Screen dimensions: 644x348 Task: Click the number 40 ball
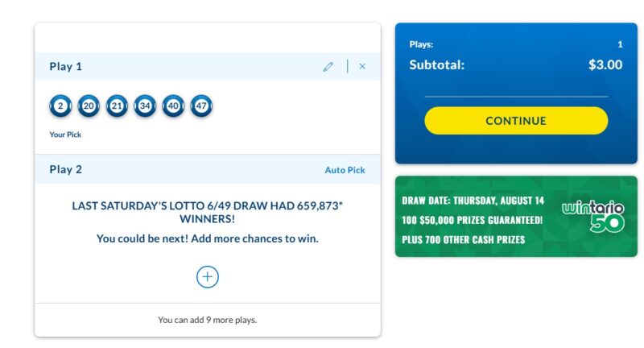[x=173, y=106]
